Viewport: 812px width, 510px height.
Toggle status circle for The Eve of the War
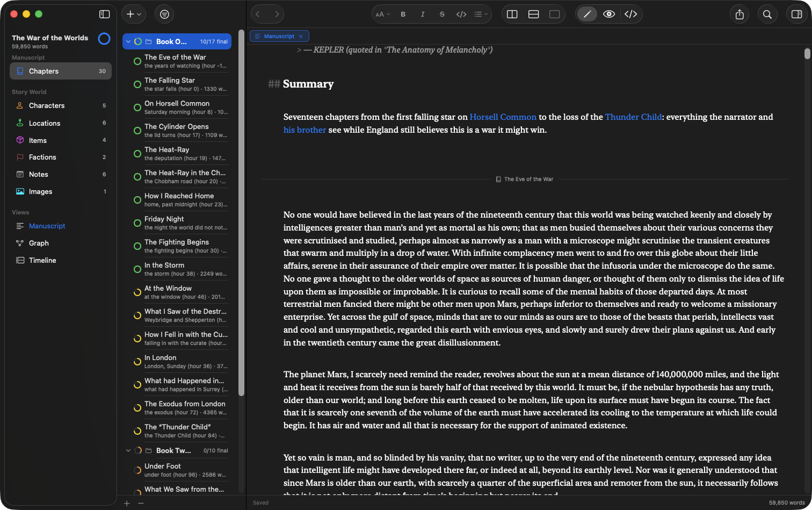click(137, 61)
